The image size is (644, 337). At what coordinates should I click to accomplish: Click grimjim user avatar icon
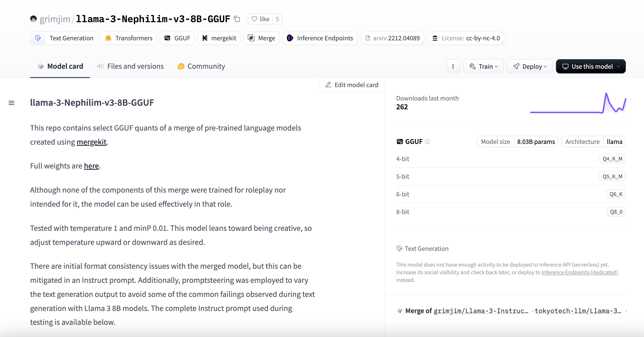click(33, 19)
